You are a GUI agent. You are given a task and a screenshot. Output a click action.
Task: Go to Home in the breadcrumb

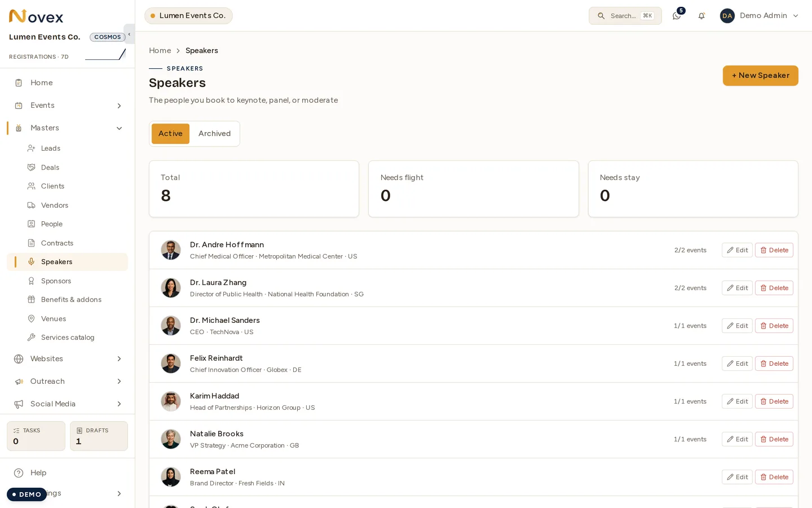pos(160,51)
